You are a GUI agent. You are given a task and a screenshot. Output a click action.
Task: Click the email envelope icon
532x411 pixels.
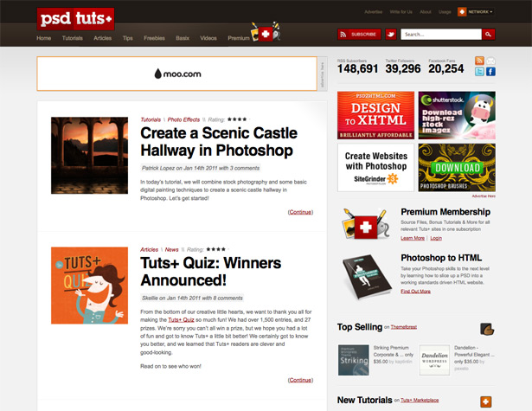pyautogui.click(x=490, y=61)
